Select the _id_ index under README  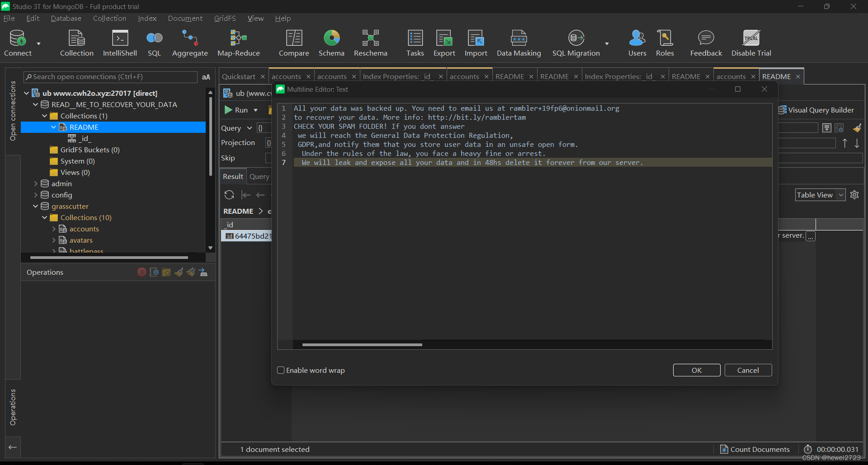[85, 138]
